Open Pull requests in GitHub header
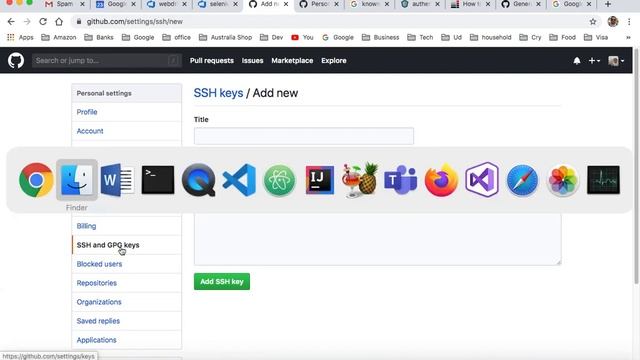 pyautogui.click(x=212, y=60)
